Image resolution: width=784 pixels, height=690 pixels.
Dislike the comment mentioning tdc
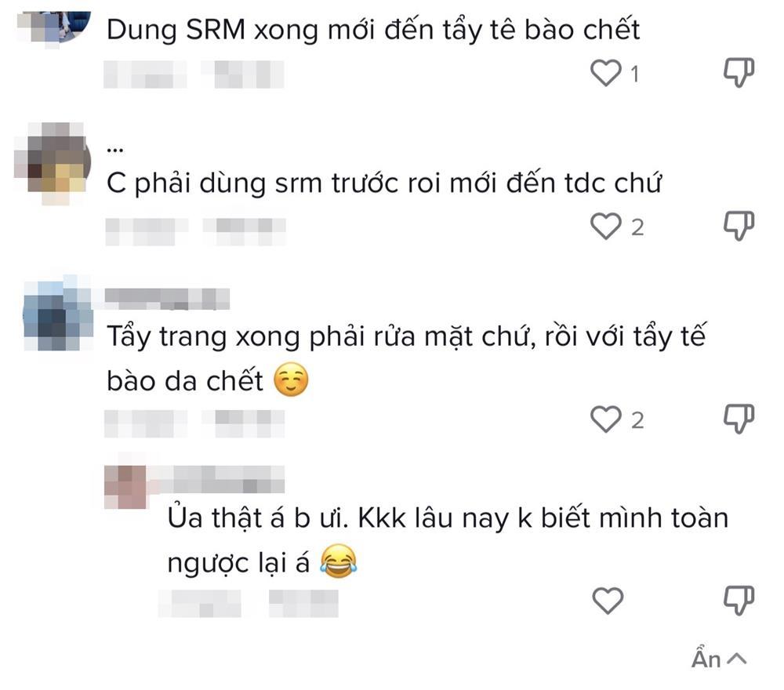point(737,226)
